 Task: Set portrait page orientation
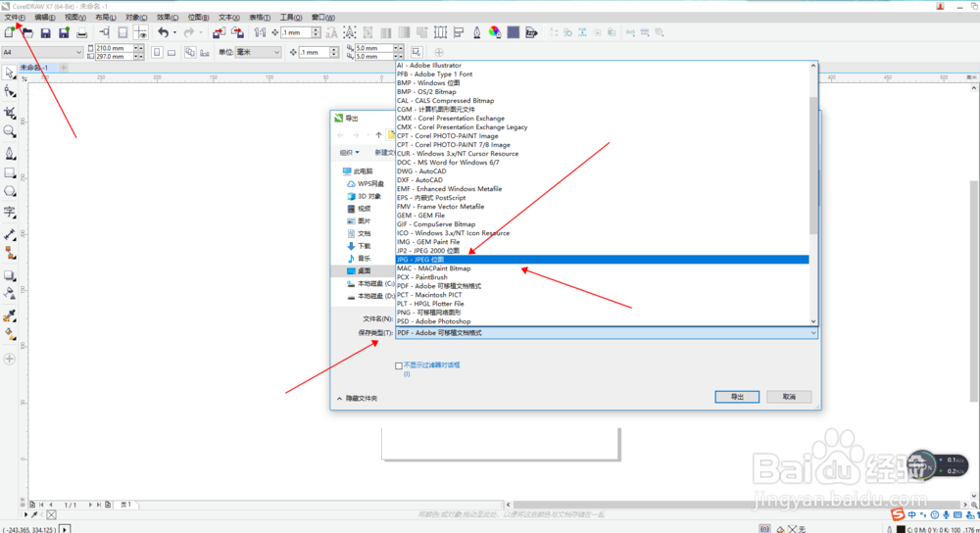pos(157,53)
